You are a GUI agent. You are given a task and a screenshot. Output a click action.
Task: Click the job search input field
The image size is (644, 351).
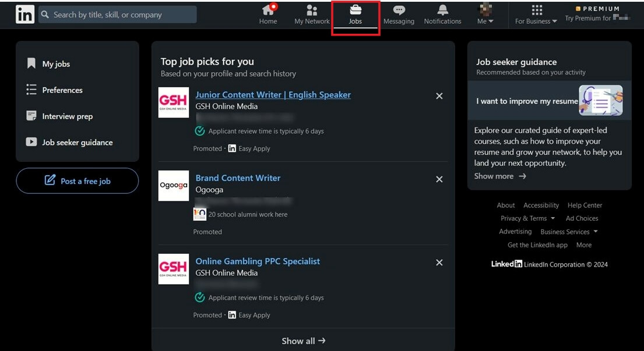click(x=118, y=15)
